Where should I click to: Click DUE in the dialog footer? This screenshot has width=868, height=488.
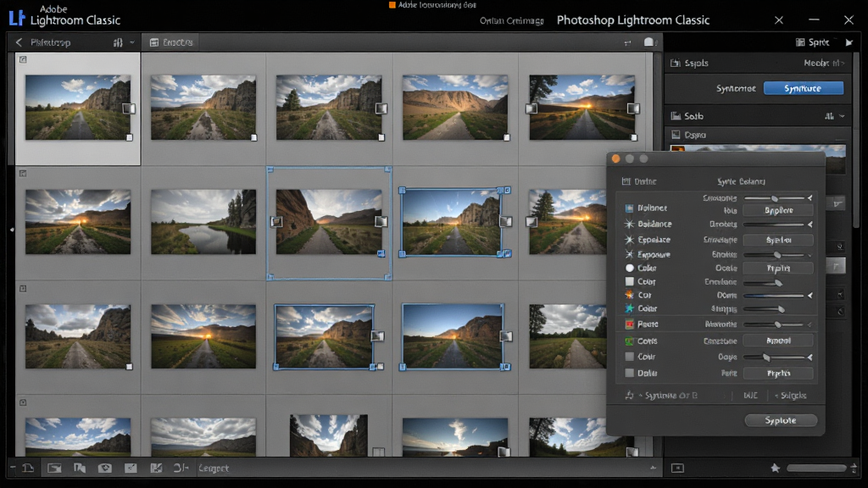751,396
